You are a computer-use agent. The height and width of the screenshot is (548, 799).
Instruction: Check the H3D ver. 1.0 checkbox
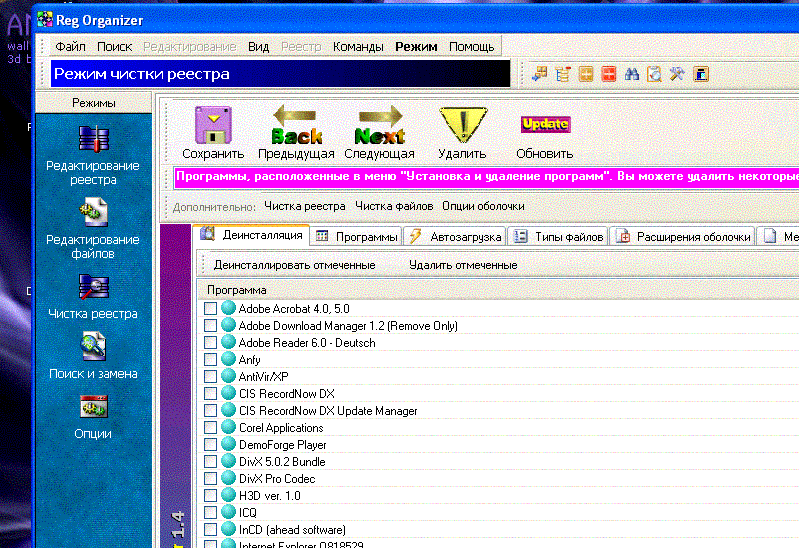[x=210, y=495]
